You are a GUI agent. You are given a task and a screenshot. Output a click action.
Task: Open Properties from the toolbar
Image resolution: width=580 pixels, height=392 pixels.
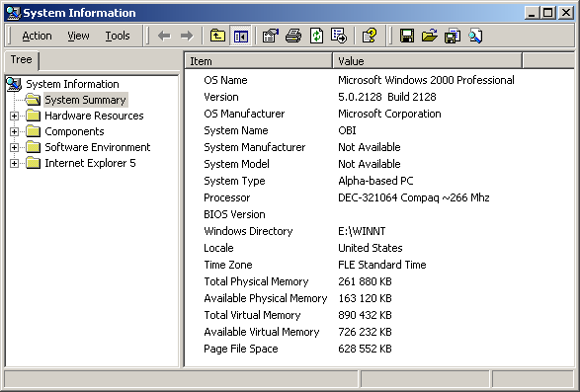pos(271,36)
